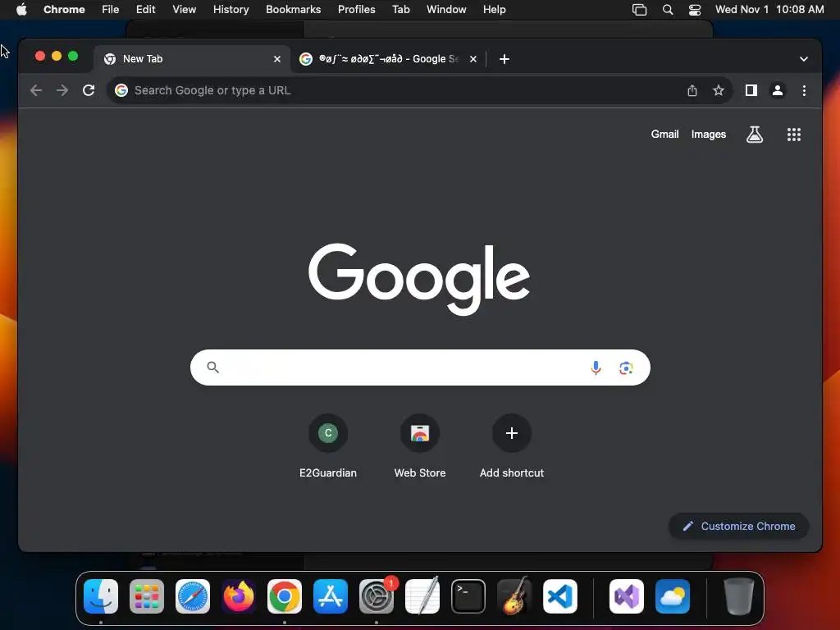
Task: Launch GarageBand from the Dock
Action: [514, 596]
